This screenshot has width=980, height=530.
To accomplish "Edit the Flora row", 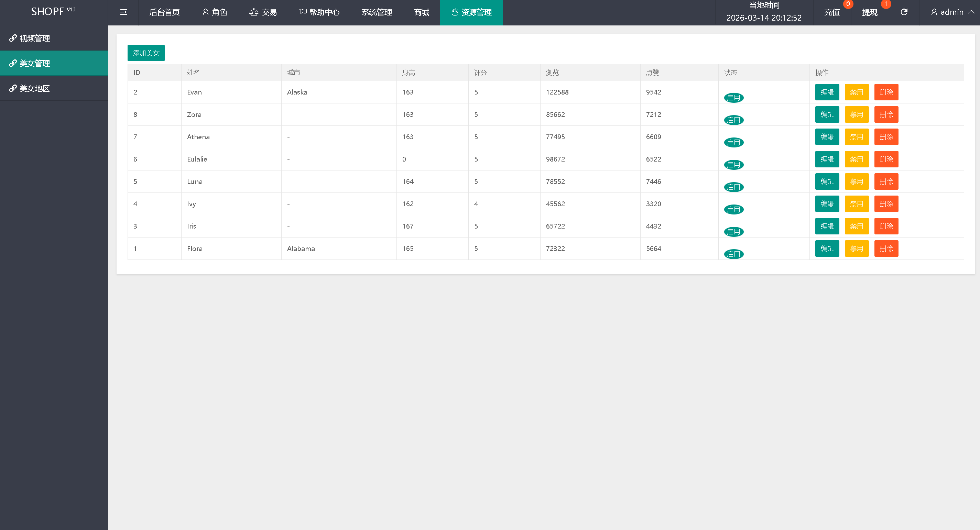I will point(827,249).
